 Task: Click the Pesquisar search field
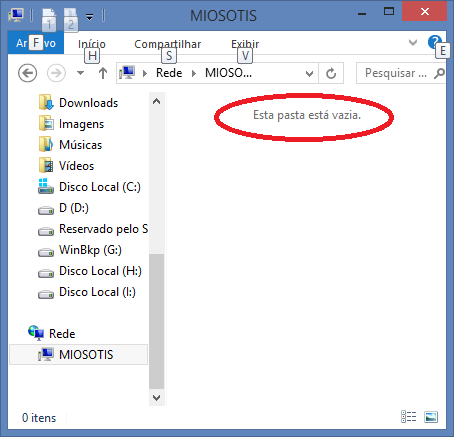395,73
